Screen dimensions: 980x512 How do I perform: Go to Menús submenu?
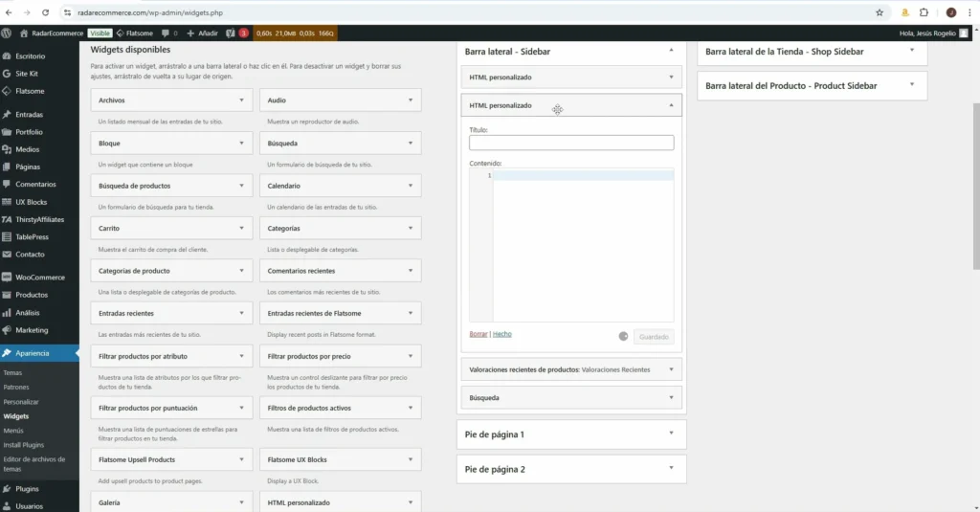(x=13, y=431)
